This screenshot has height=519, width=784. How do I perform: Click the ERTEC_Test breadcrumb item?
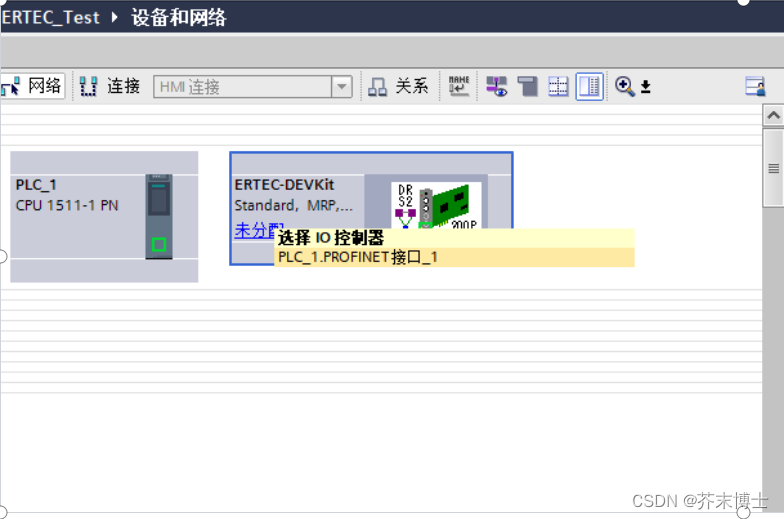point(50,18)
